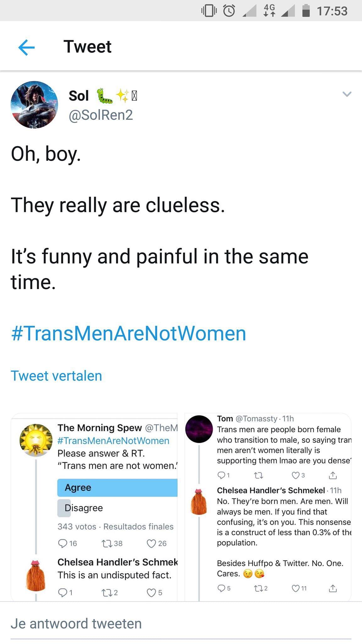
Task: Click 'Tweet vertalen' to translate the tweet
Action: pyautogui.click(x=56, y=375)
